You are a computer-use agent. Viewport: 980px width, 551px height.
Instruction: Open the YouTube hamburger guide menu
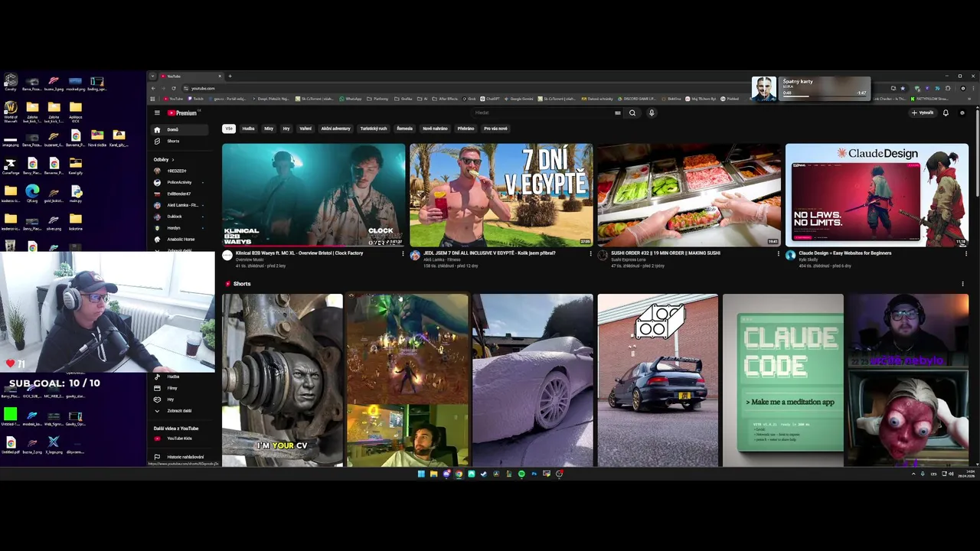click(x=157, y=112)
